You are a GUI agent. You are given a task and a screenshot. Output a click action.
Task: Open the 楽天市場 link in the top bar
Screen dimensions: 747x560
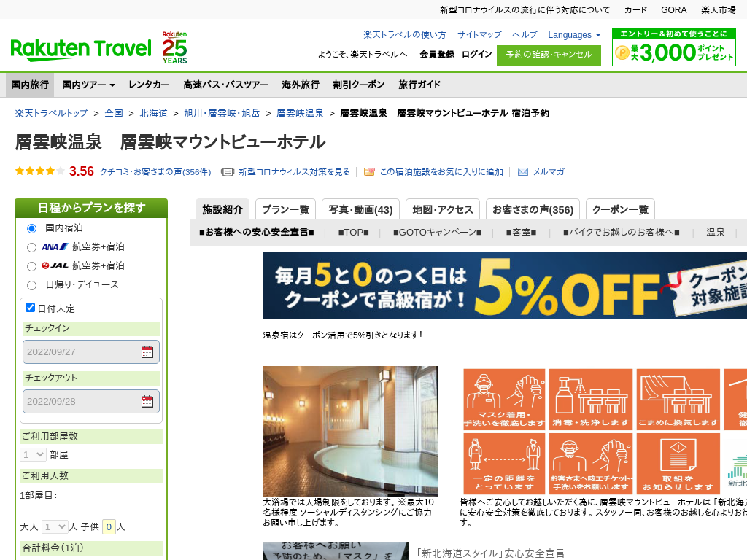(x=719, y=10)
